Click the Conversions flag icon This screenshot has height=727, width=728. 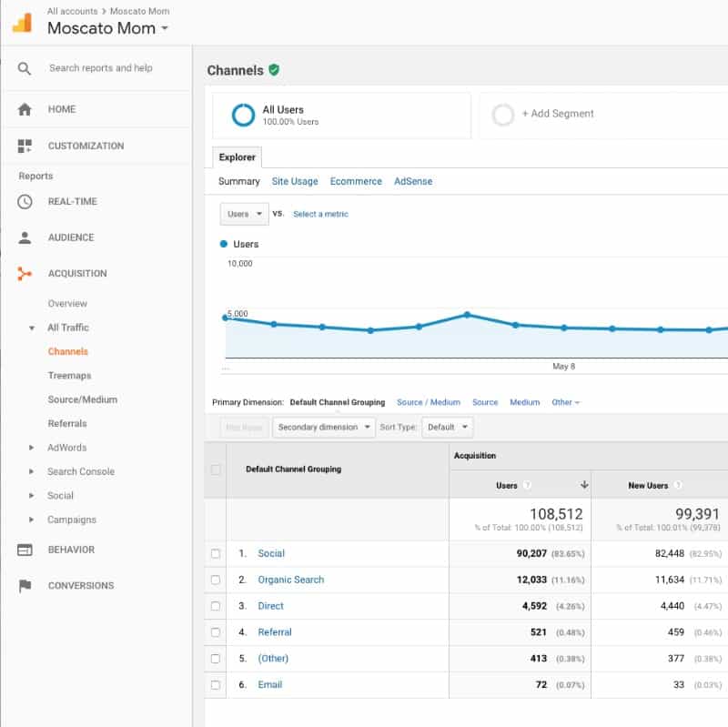coord(25,586)
